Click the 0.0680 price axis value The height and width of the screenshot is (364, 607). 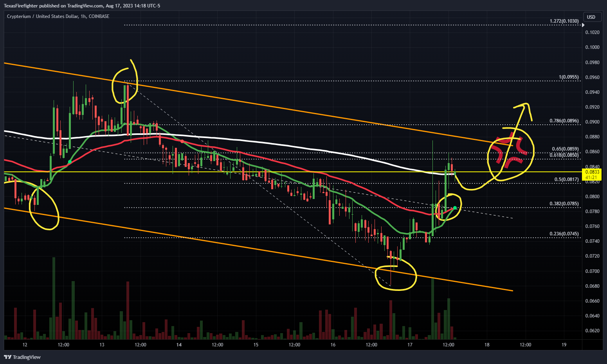tap(592, 286)
